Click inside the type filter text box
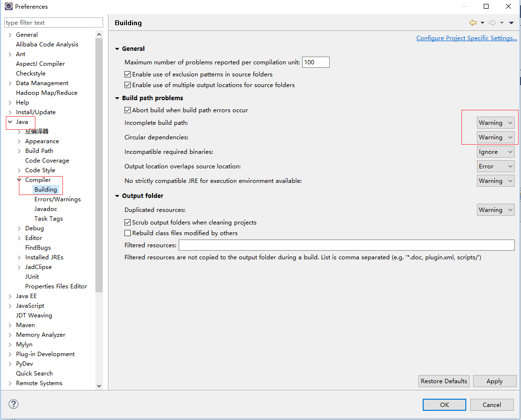The width and height of the screenshot is (521, 420). click(x=53, y=22)
